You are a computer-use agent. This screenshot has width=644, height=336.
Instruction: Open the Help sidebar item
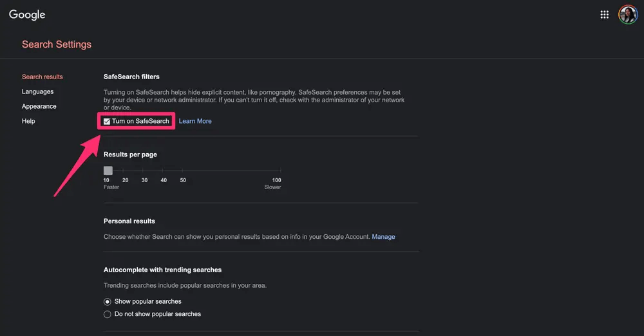point(28,121)
